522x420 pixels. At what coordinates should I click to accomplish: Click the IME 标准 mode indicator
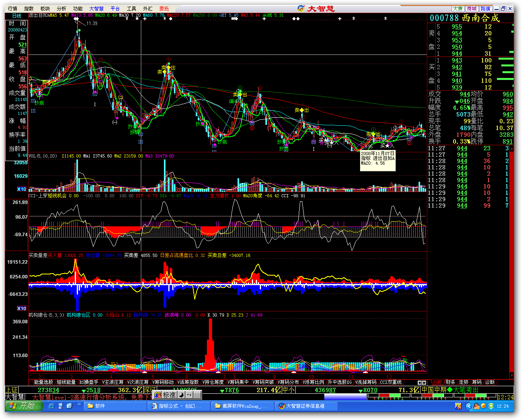(169, 395)
